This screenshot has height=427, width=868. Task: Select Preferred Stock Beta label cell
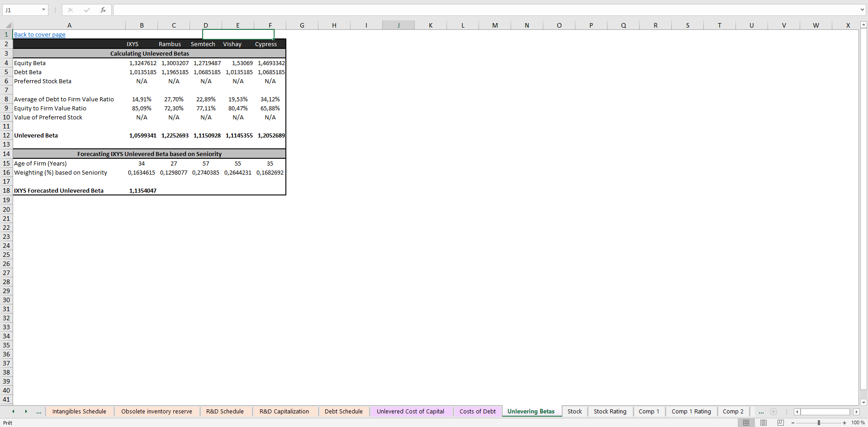tap(69, 81)
